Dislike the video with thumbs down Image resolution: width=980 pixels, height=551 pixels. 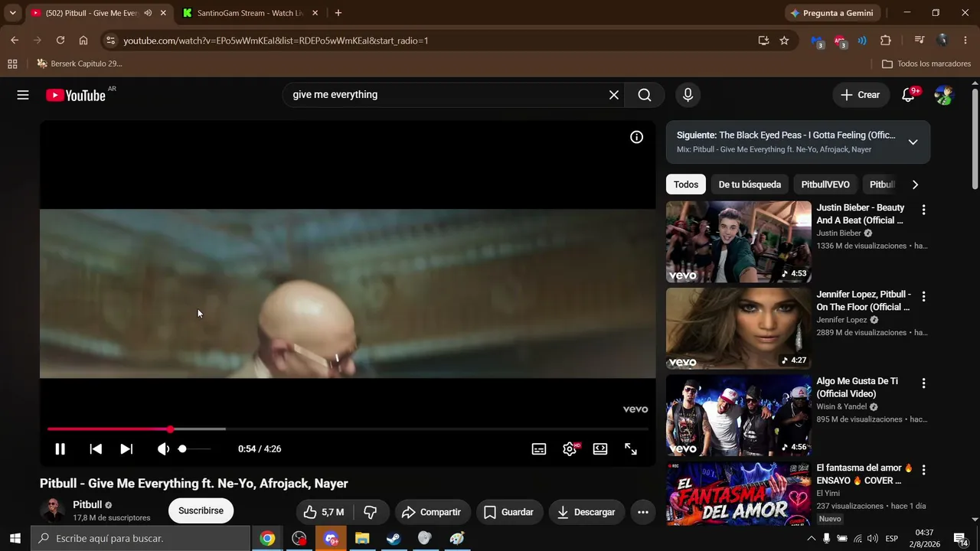371,512
